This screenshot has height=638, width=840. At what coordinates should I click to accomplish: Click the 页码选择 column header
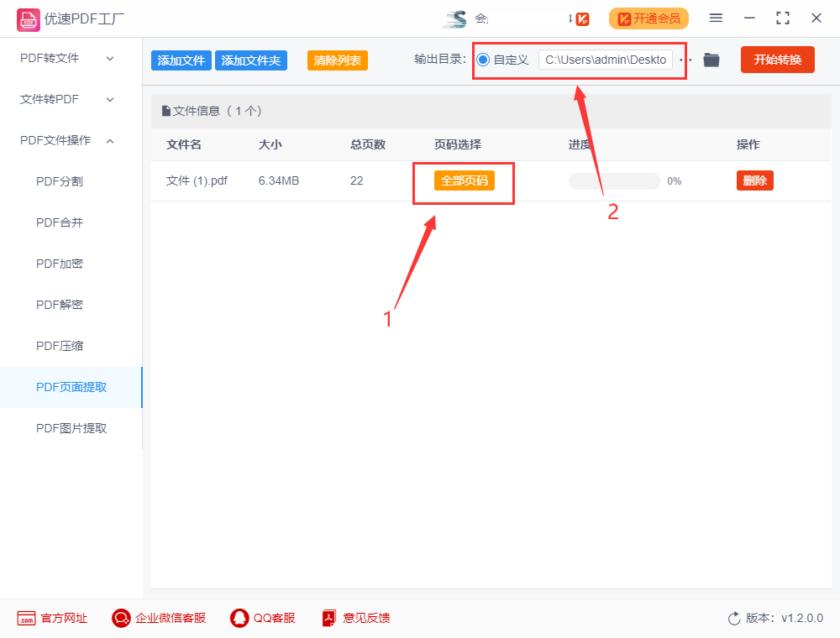pos(458,144)
